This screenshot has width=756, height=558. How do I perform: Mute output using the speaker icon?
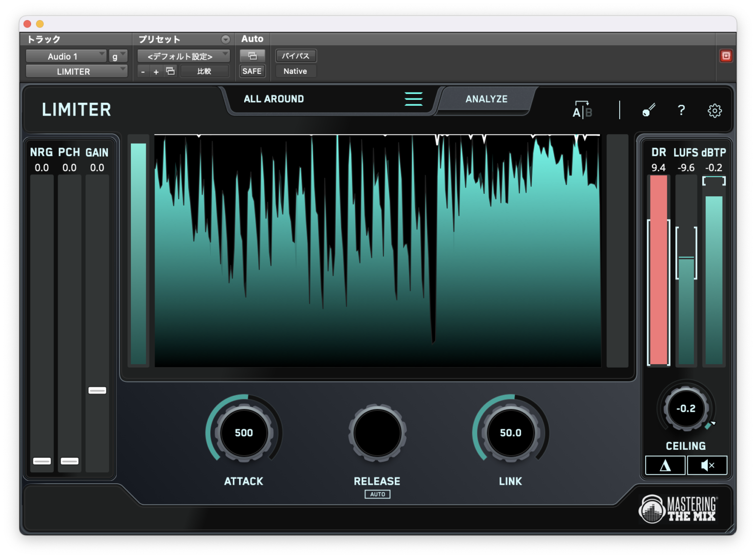(707, 465)
